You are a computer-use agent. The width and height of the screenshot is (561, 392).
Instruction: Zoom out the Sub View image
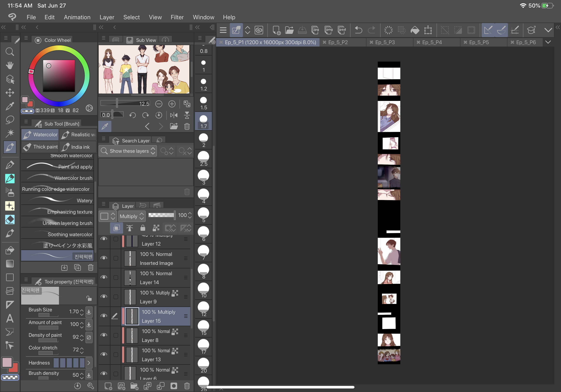click(159, 104)
